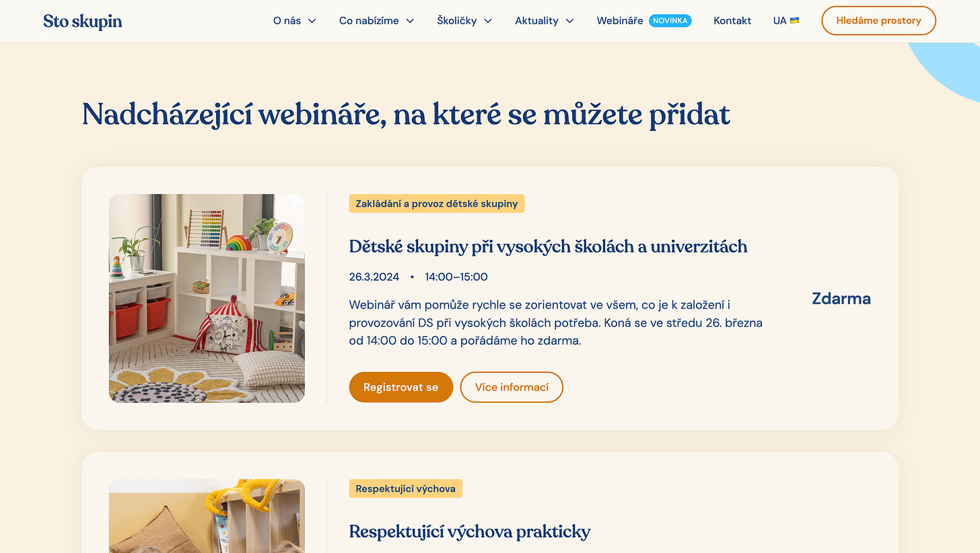
Task: Open the Aktuality menu chevron
Action: click(569, 21)
